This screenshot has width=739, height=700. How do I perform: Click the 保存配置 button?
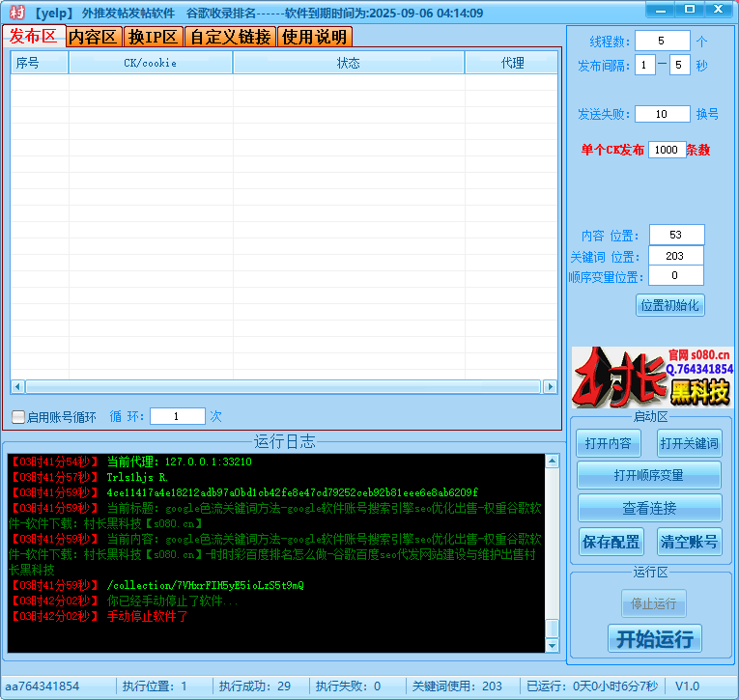[x=611, y=542]
